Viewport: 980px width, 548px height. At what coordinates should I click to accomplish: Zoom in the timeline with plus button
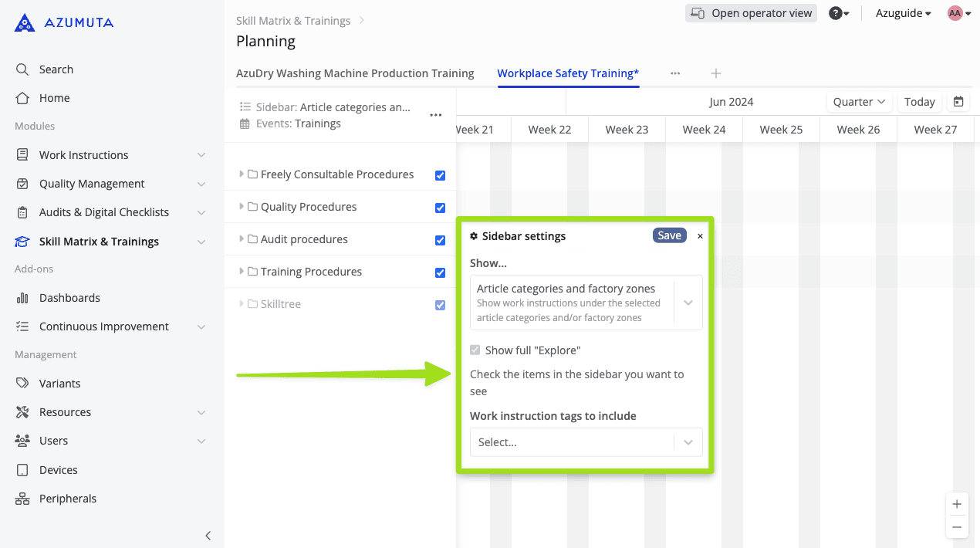pyautogui.click(x=957, y=504)
